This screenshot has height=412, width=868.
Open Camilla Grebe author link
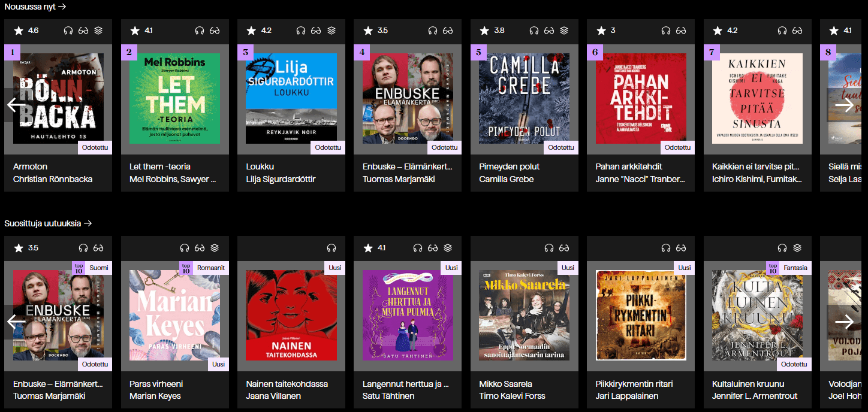(x=506, y=179)
